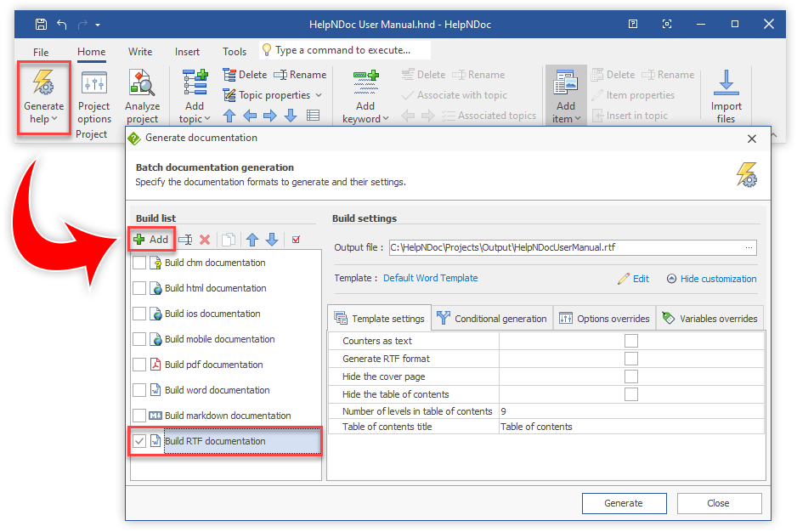The width and height of the screenshot is (797, 532).
Task: Enable Build word documentation checkbox
Action: (139, 390)
